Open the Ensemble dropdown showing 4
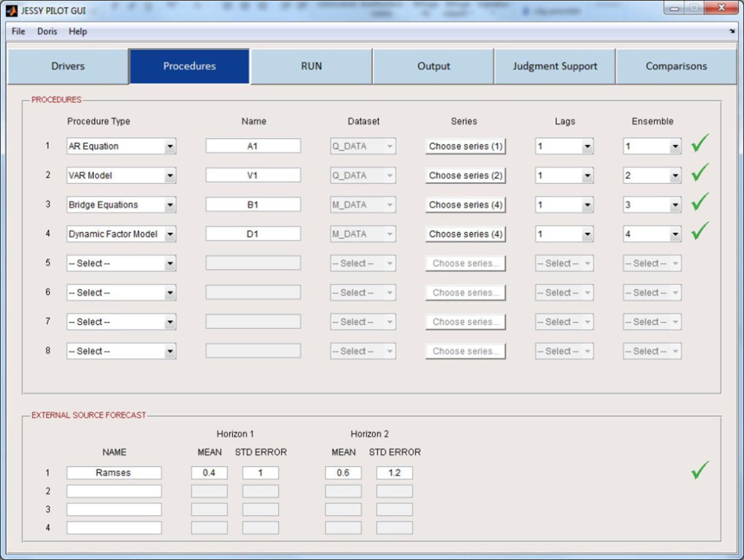Image resolution: width=744 pixels, height=560 pixels. (x=652, y=234)
